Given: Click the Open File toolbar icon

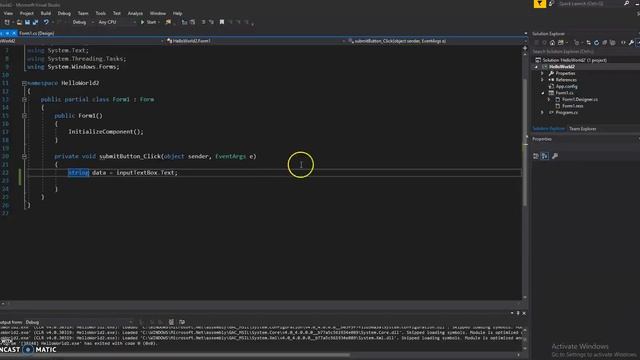Looking at the screenshot, I should (x=19, y=22).
